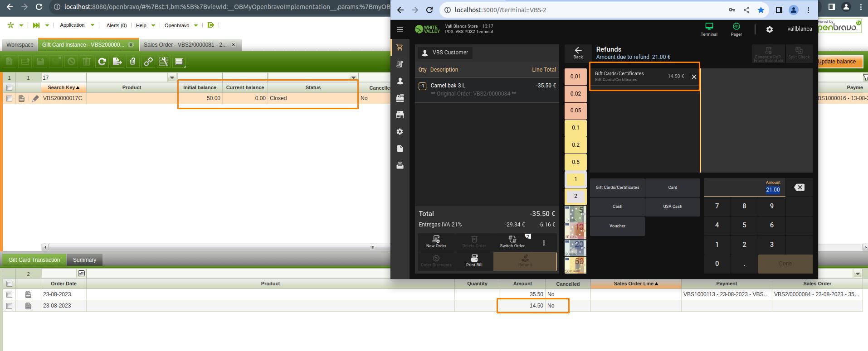
Task: Open the Product filter dropdown in the top grid
Action: pos(172,77)
